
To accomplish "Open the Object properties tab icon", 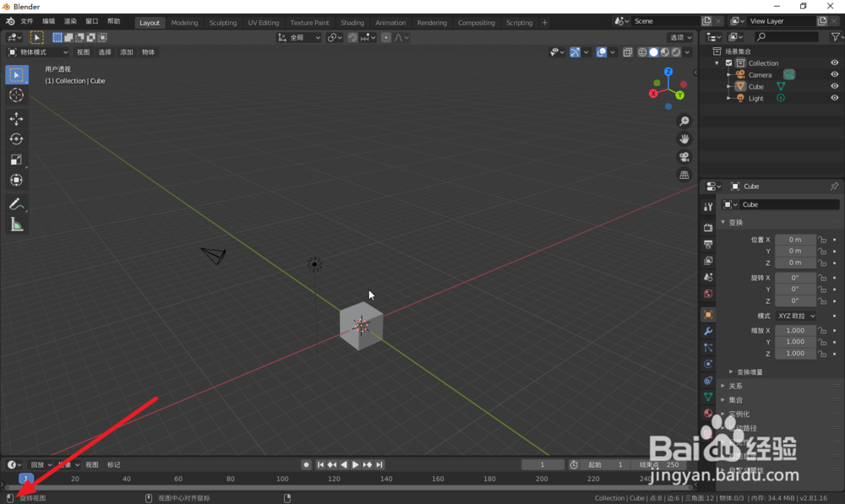I will click(x=708, y=314).
